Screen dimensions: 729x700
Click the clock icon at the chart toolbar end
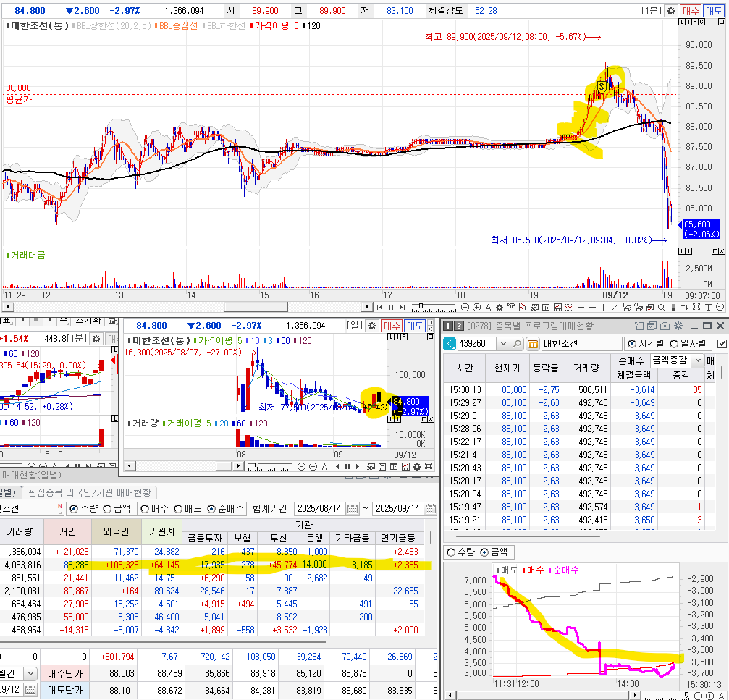720,307
